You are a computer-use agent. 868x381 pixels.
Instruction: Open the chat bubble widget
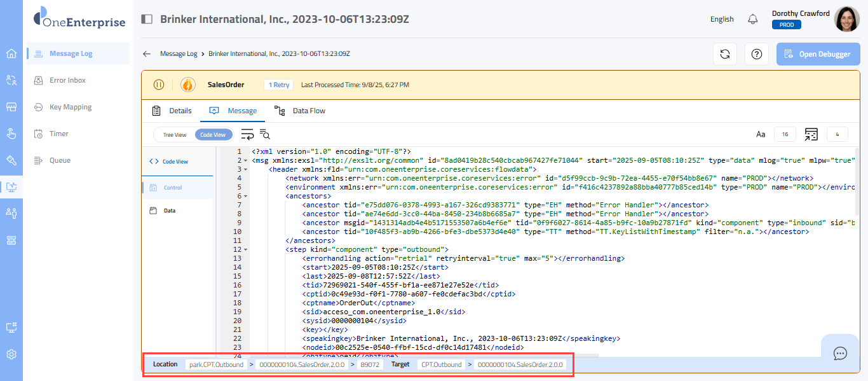pyautogui.click(x=840, y=353)
